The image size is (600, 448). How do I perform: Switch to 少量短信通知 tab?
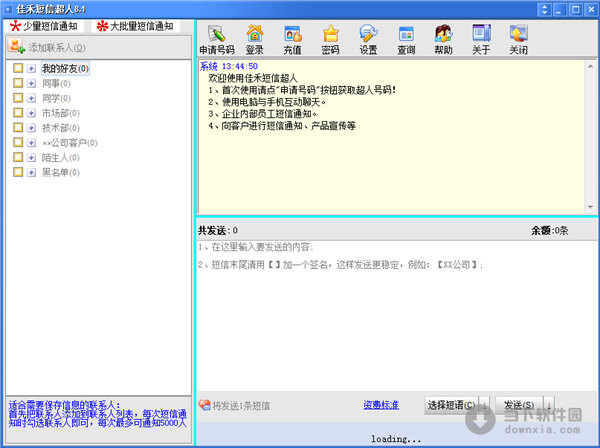[x=46, y=26]
